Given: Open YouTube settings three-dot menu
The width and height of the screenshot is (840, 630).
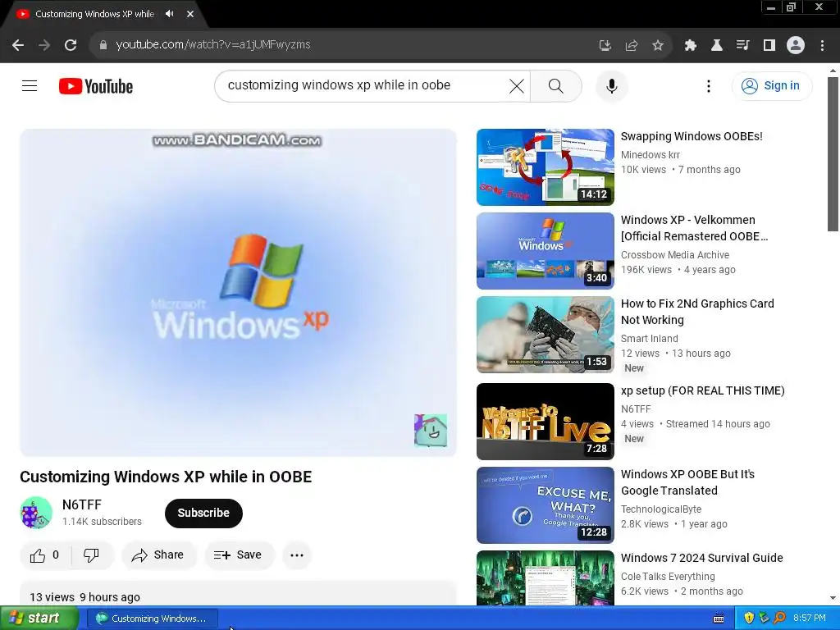Looking at the screenshot, I should (708, 85).
